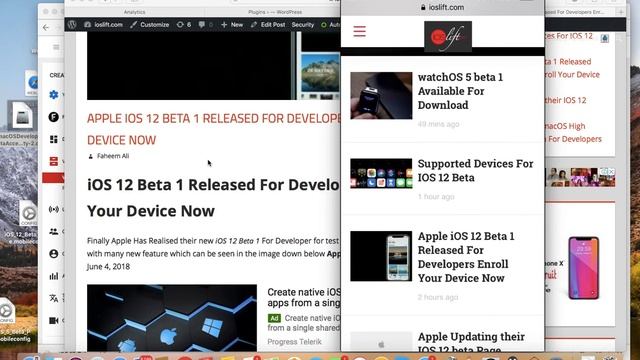The height and width of the screenshot is (360, 640).
Task: Click New in the WordPress admin bar
Action: pos(232,24)
